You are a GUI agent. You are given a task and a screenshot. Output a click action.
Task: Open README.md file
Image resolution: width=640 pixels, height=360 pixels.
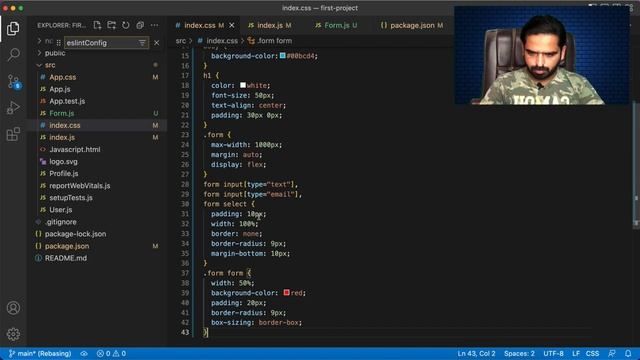click(66, 258)
